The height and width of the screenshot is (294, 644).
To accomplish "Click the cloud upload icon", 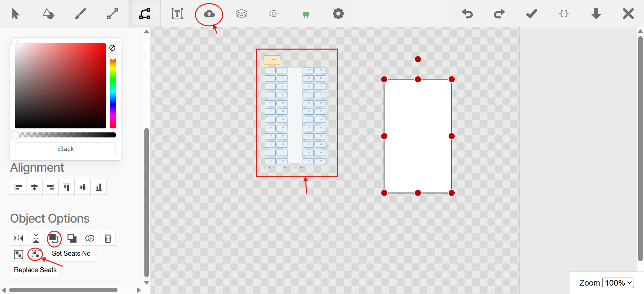I will (x=209, y=14).
